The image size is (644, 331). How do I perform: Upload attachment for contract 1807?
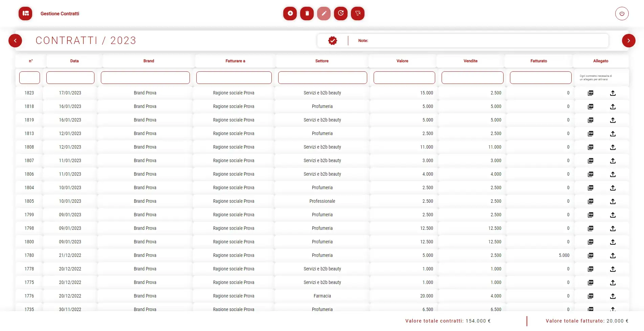pos(613,160)
